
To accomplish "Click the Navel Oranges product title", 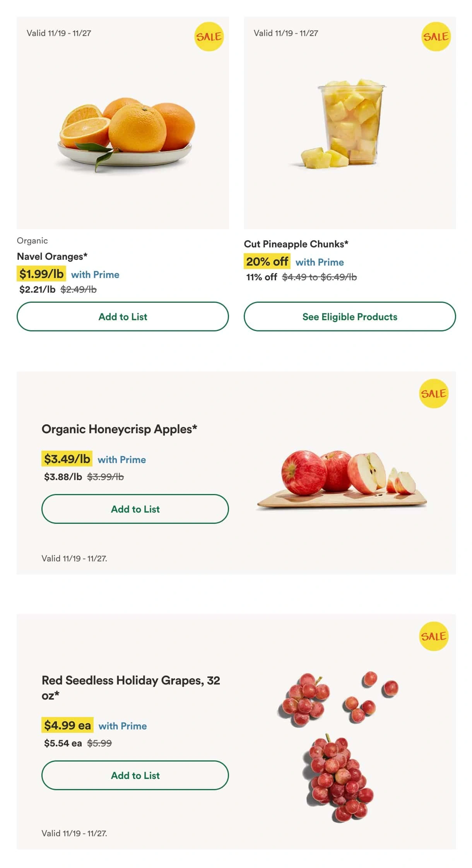I will point(52,256).
